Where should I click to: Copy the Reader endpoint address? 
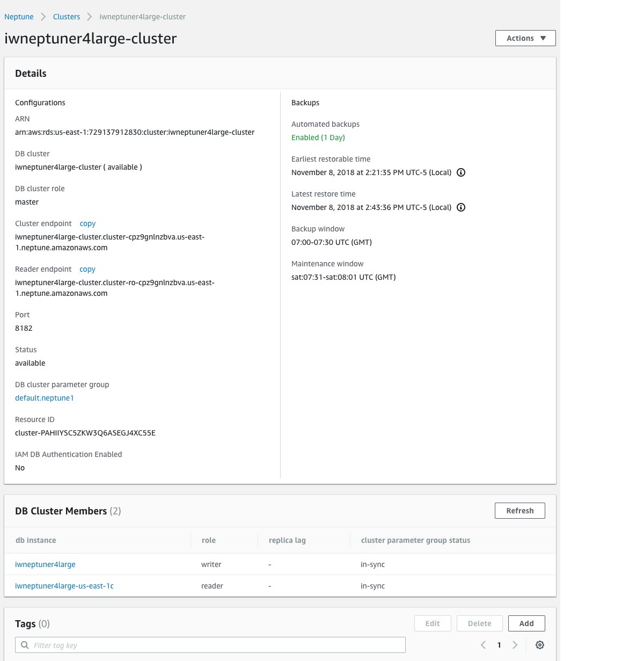pos(87,269)
